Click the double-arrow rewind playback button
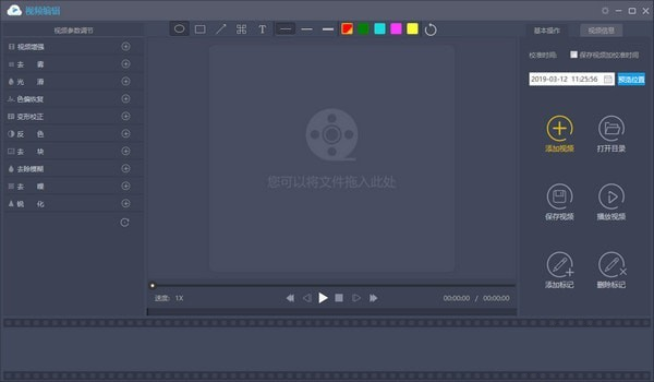The image size is (657, 383). pyautogui.click(x=290, y=298)
